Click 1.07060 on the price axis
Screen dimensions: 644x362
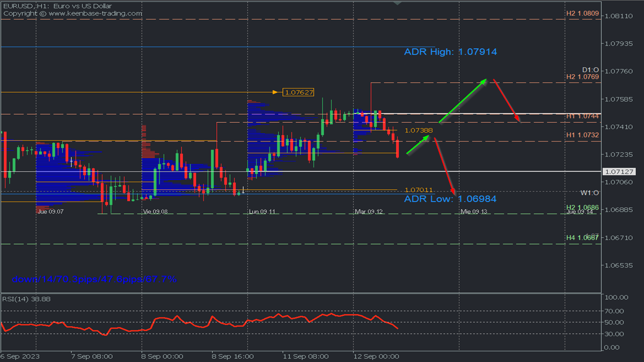tap(618, 182)
